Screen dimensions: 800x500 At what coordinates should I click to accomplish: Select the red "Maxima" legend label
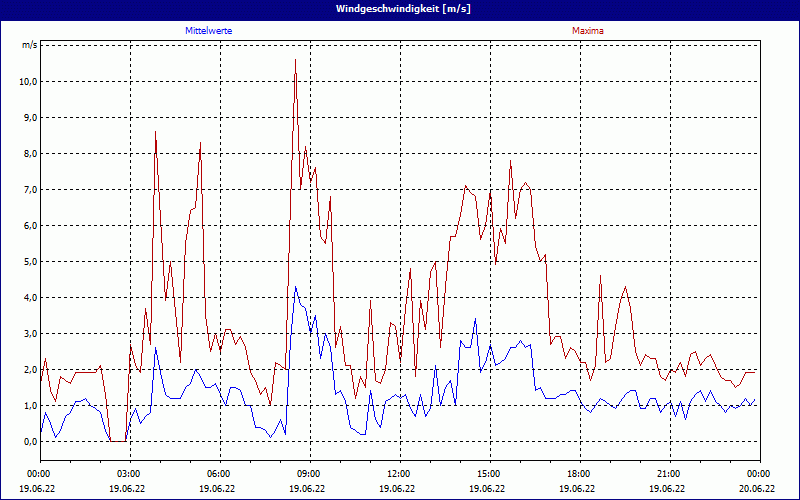pos(587,31)
